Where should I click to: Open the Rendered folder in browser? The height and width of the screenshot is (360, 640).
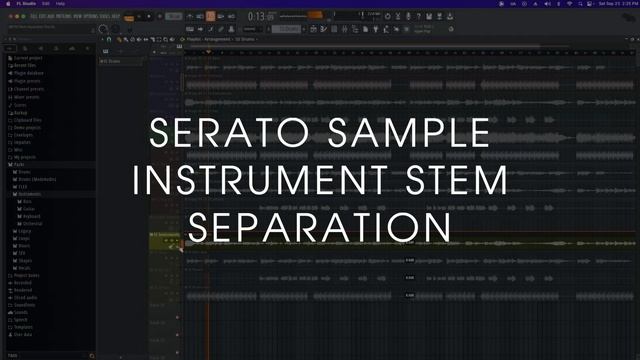pyautogui.click(x=22, y=290)
